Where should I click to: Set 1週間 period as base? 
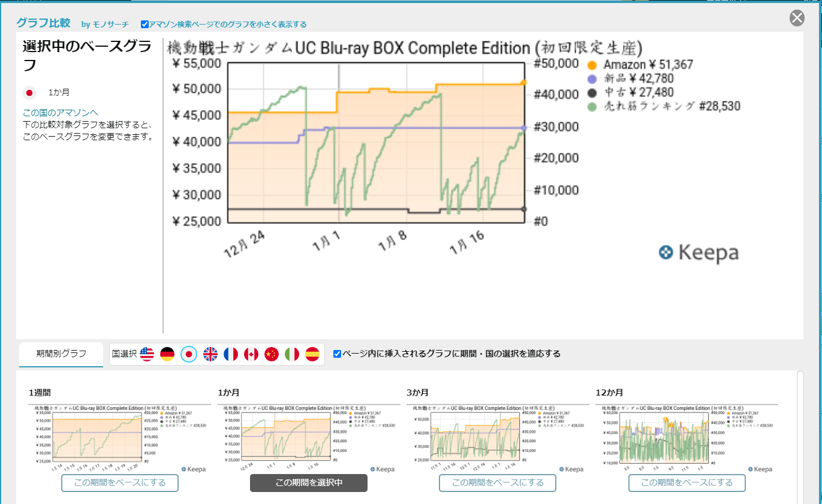120,483
